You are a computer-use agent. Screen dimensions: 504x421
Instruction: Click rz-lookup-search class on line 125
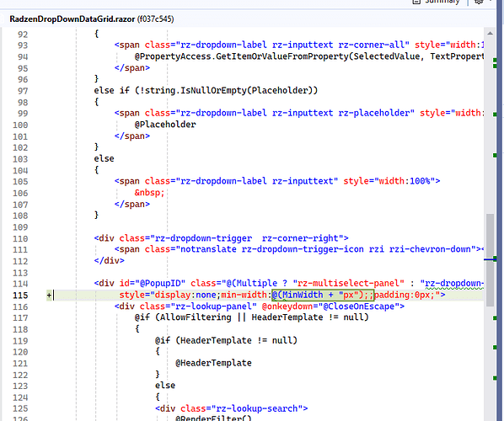tap(257, 409)
